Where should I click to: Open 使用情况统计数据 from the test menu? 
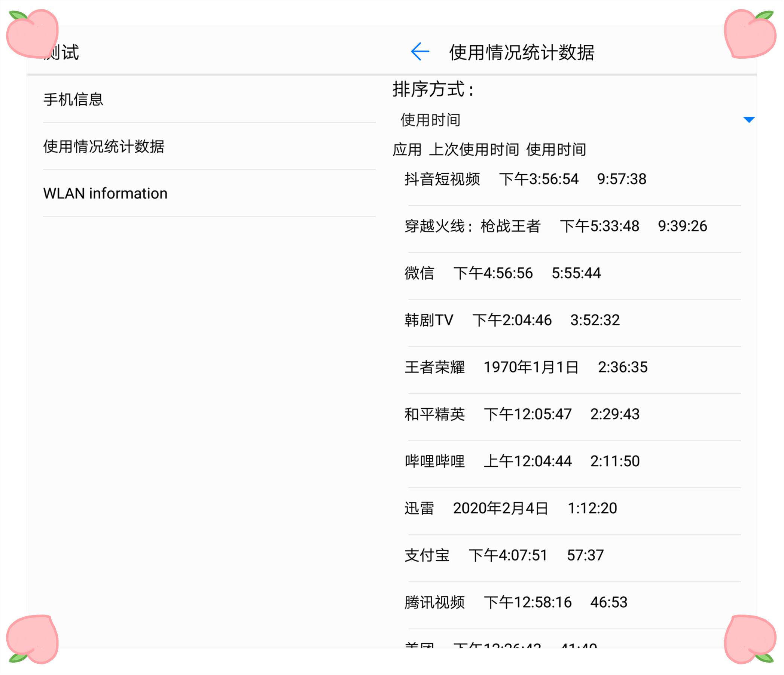tap(105, 146)
